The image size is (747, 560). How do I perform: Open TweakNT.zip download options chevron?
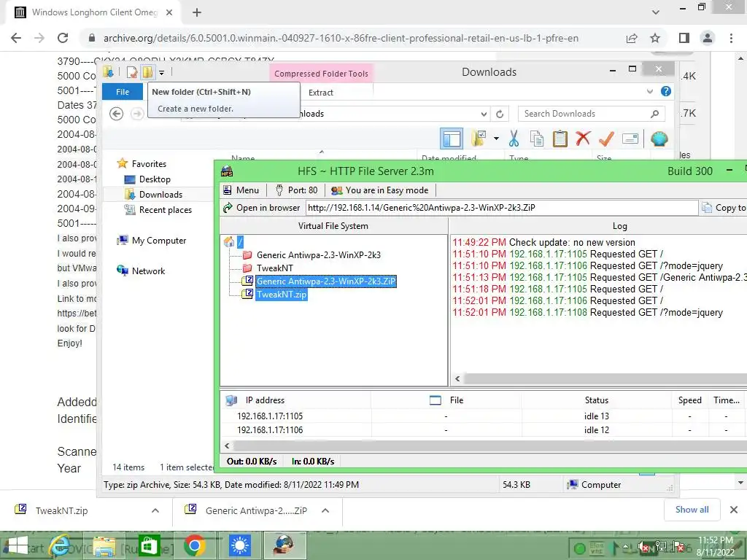155,510
